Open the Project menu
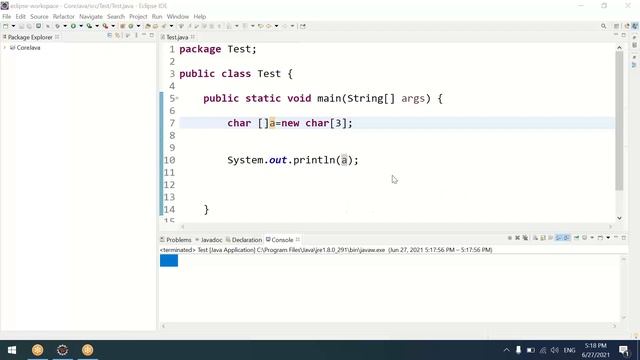Viewport: 640px width, 360px height. click(138, 17)
